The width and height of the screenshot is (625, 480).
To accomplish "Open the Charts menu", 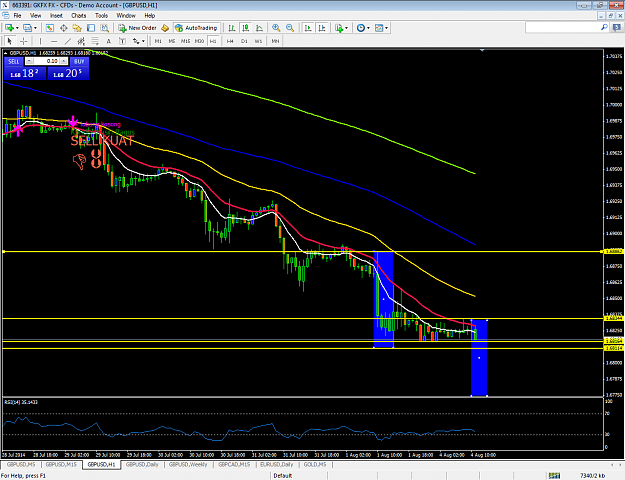I will tap(79, 16).
